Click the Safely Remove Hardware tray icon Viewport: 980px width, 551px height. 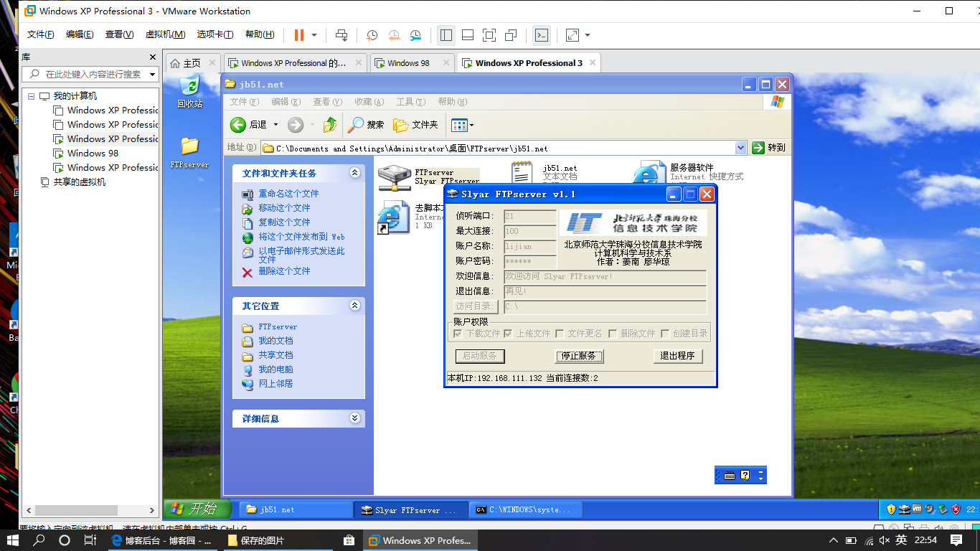tap(943, 509)
